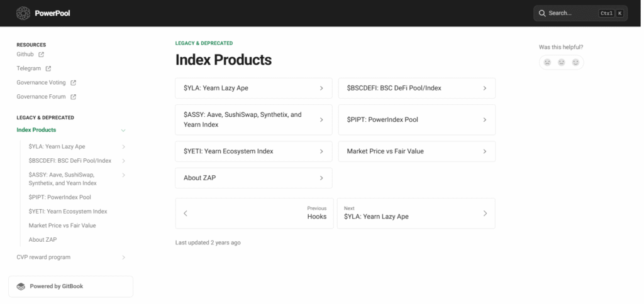
Task: Select Index Products in sidebar
Action: click(x=36, y=130)
